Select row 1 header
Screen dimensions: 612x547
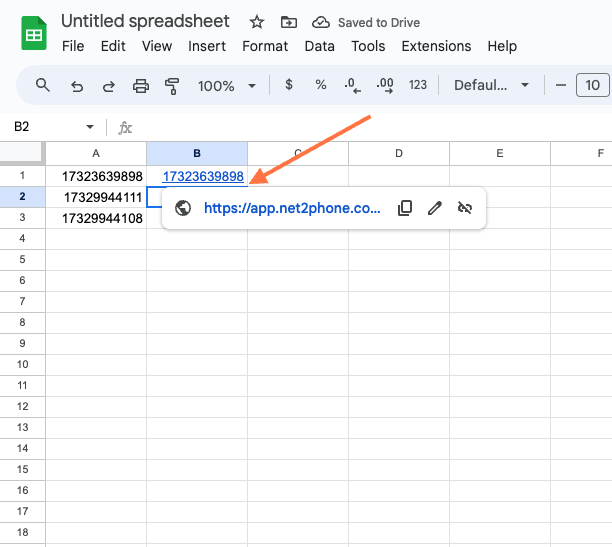click(x=22, y=176)
